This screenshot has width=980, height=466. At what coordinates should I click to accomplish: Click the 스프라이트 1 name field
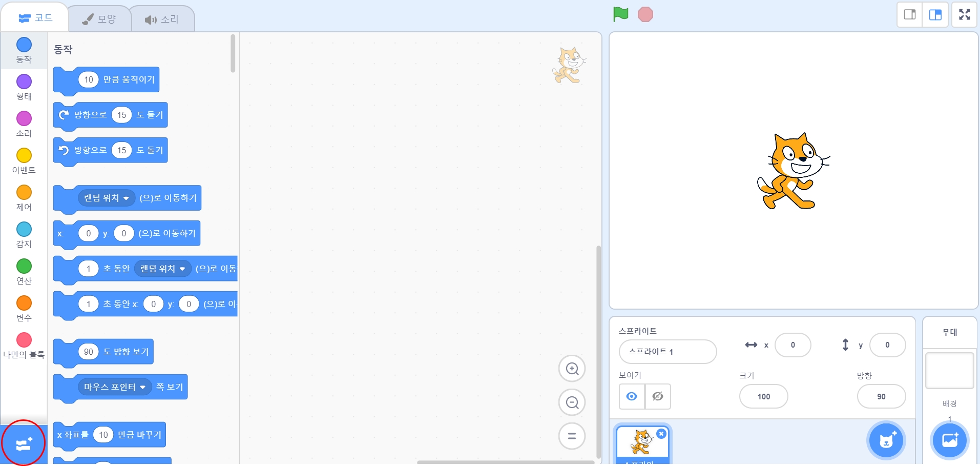[668, 352]
